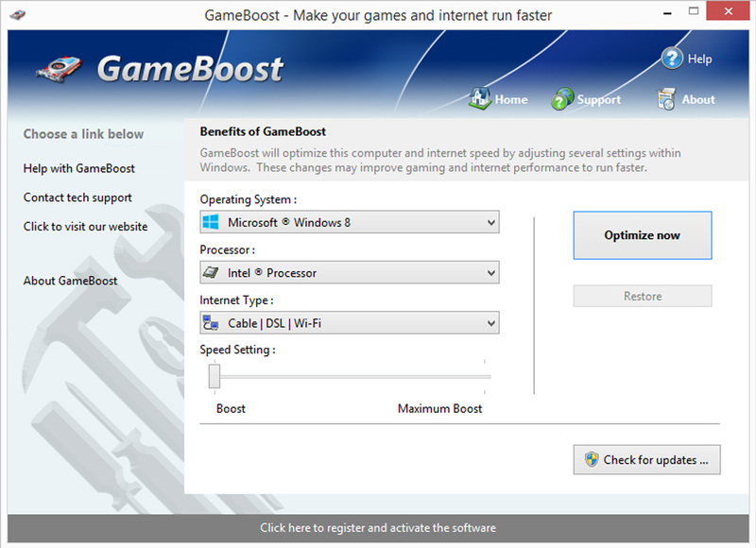The image size is (756, 548).
Task: Click 'Microsoft ® Windows 8' selected value
Action: coord(289,222)
